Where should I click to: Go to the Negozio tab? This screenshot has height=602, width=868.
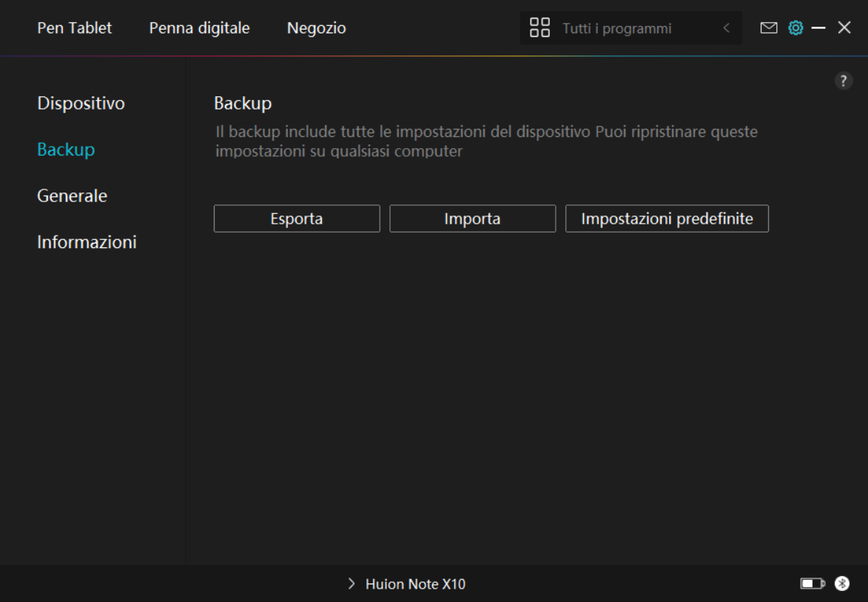pos(316,28)
